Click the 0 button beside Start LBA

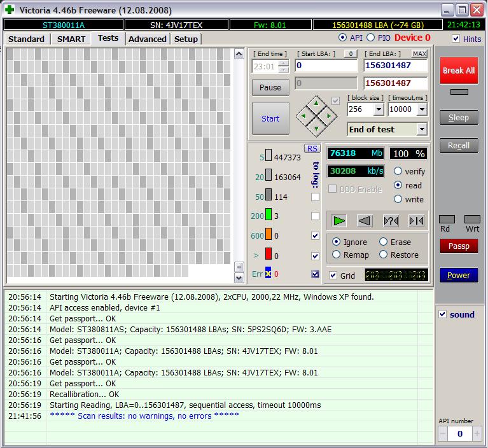coord(351,54)
